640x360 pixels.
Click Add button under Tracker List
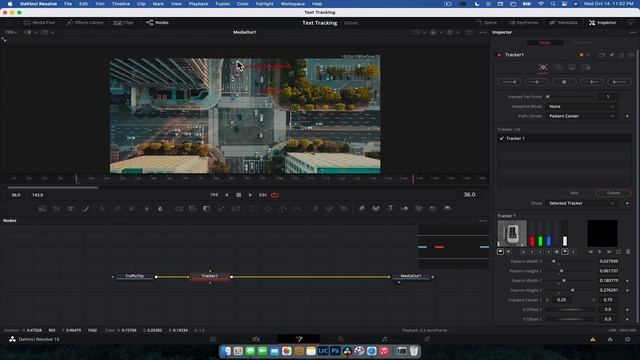coord(574,193)
